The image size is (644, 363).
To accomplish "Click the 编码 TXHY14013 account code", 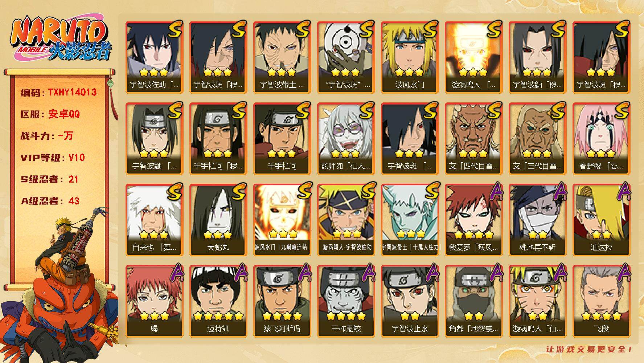I will (58, 92).
